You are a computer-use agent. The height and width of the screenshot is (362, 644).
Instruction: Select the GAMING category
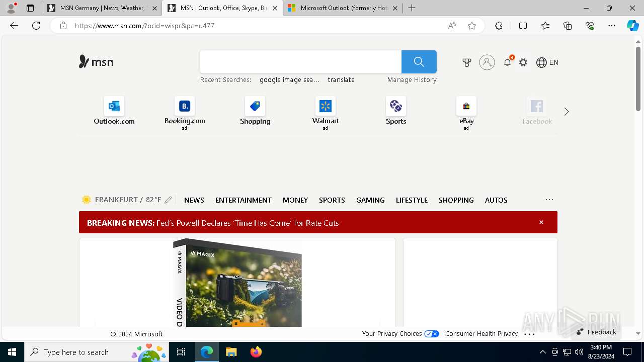tap(370, 200)
